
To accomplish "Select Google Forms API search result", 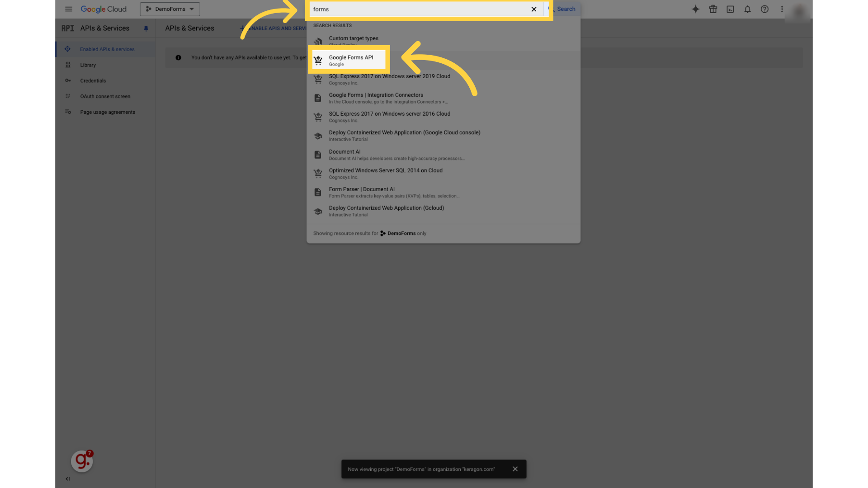I will click(x=443, y=61).
